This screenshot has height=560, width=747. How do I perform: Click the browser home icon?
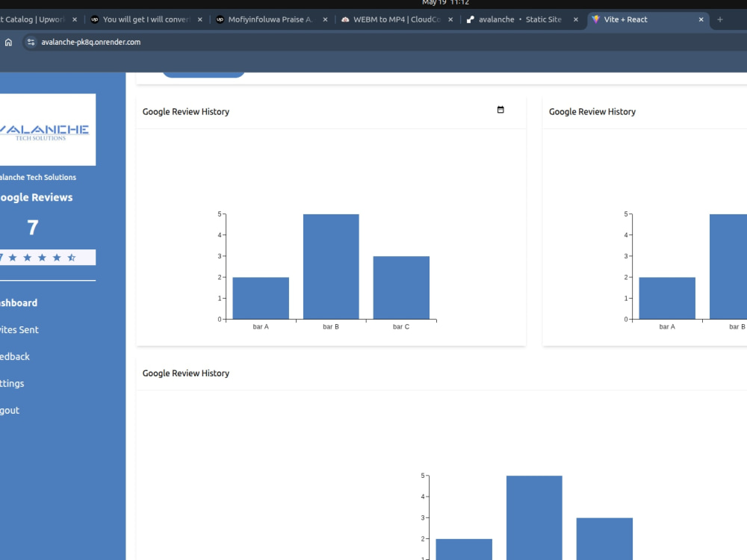tap(8, 43)
